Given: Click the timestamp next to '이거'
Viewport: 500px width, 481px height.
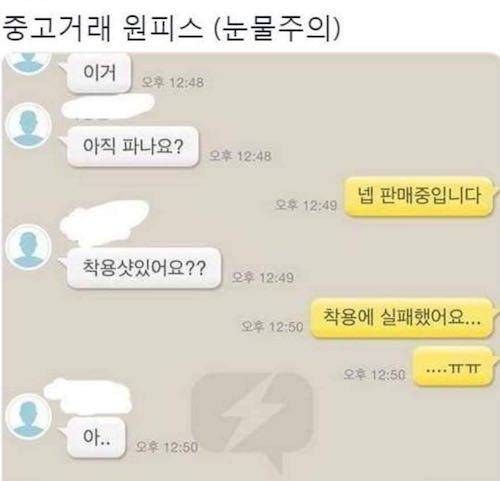Looking at the screenshot, I should click(x=173, y=82).
